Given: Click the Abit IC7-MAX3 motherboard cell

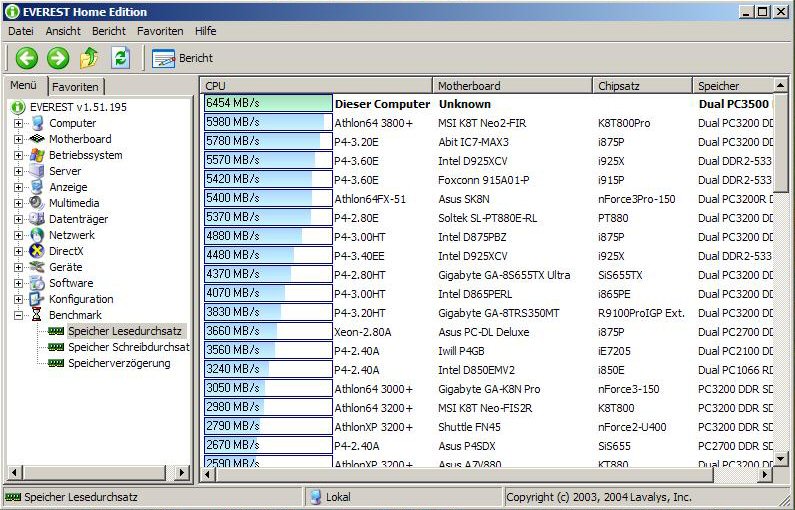Looking at the screenshot, I should pyautogui.click(x=474, y=142).
